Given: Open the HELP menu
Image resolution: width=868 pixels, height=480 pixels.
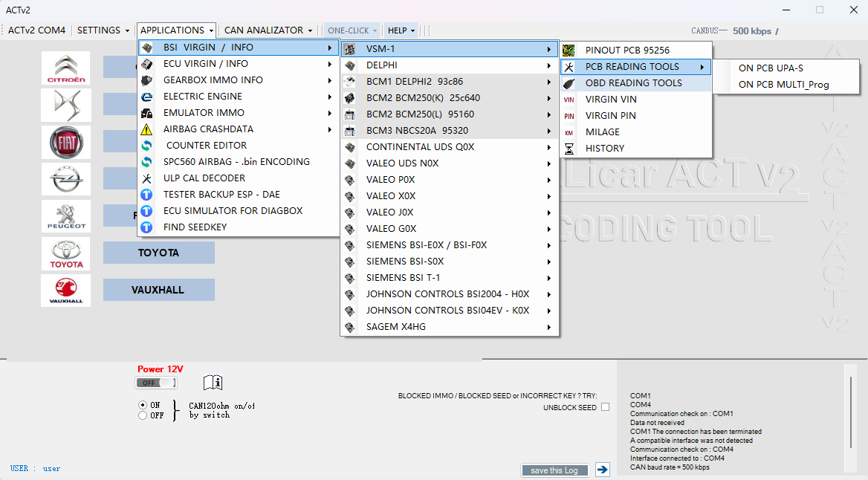Looking at the screenshot, I should click(400, 30).
